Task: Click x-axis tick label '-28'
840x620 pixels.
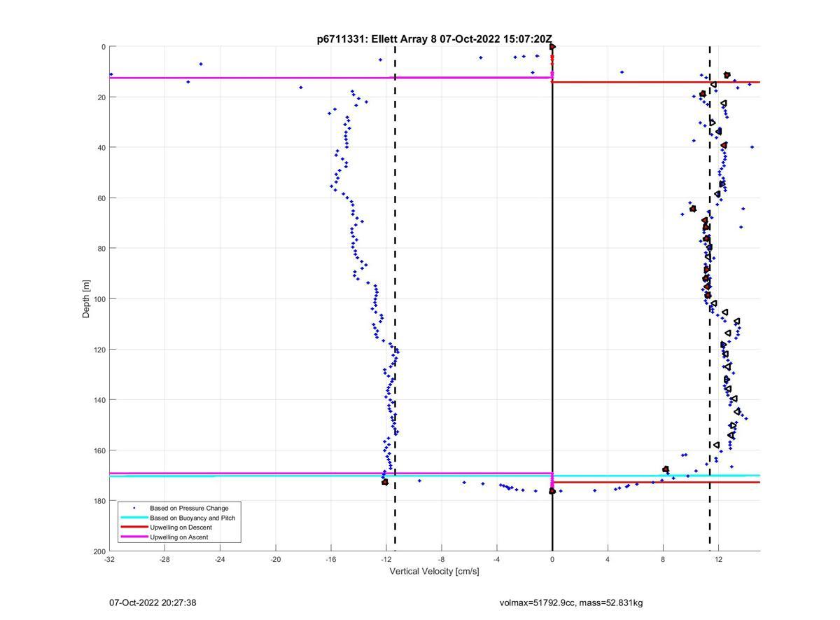Action: coord(164,559)
